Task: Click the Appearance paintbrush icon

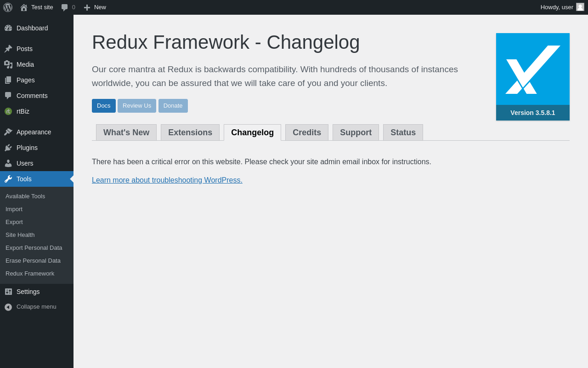Action: [8, 132]
